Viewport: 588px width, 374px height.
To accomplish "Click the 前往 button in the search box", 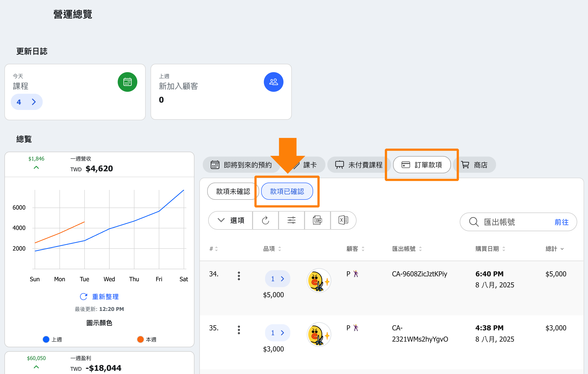I will point(561,222).
